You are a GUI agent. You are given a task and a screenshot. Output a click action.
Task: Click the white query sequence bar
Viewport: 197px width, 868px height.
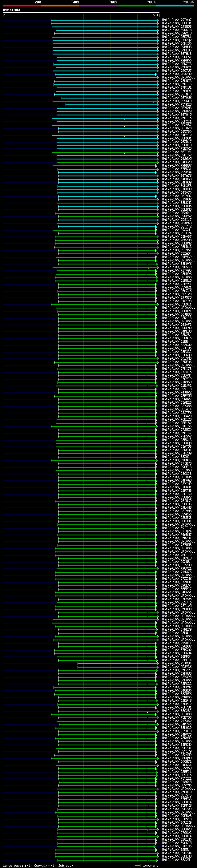click(x=81, y=13)
